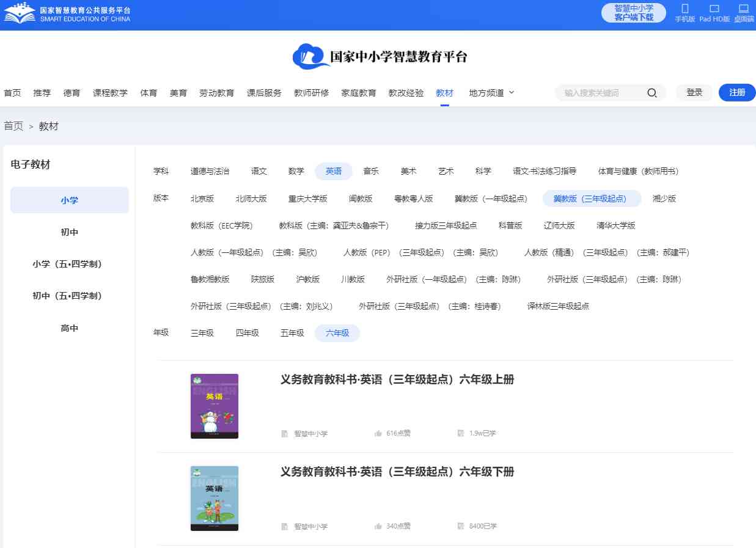This screenshot has width=756, height=548.
Task: Select the 英语 subject filter
Action: tap(334, 171)
